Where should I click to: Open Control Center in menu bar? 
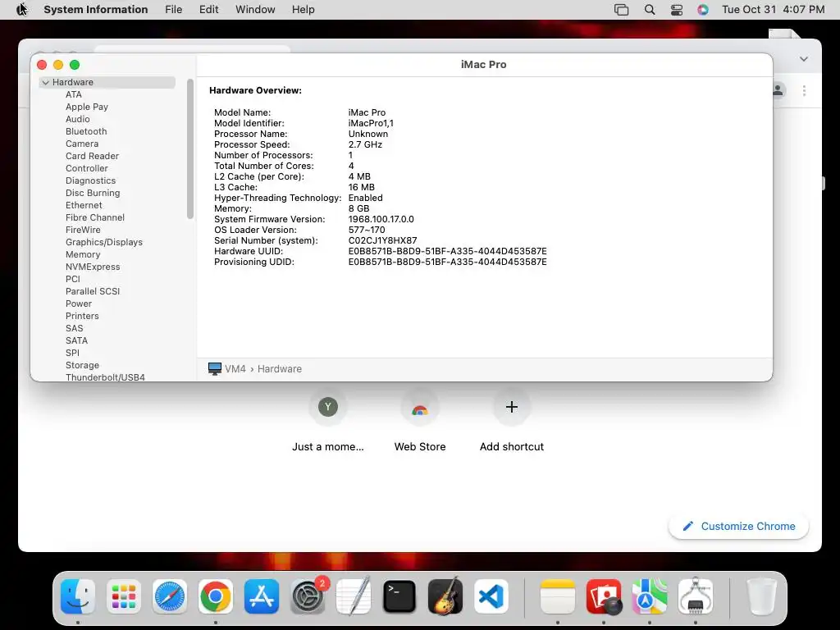click(x=677, y=10)
